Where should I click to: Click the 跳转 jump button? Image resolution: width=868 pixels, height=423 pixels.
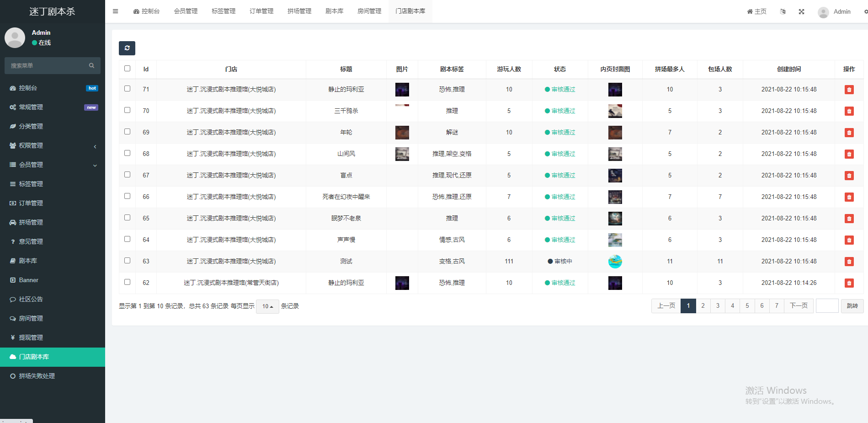tap(852, 306)
